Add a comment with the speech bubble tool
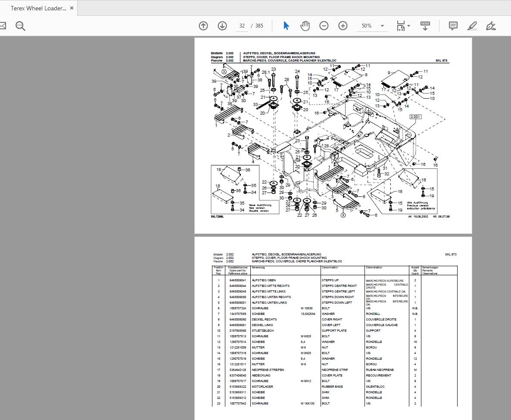This screenshot has height=420, width=511. (x=453, y=26)
